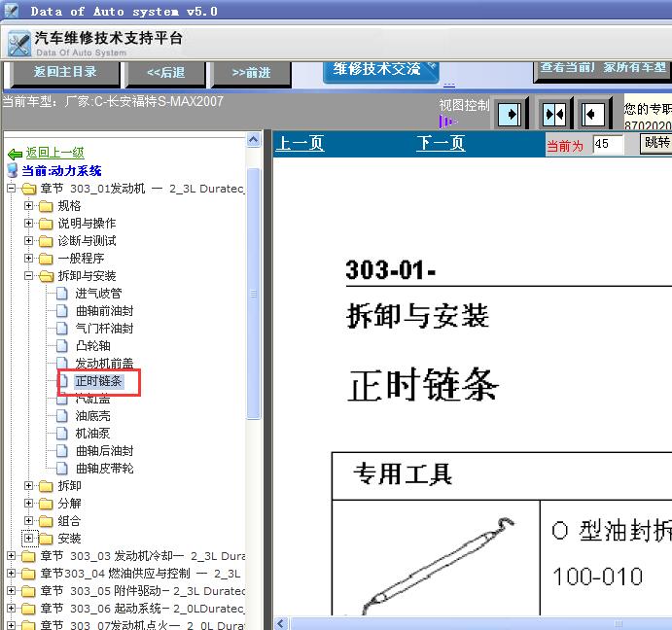Click the current page number field
672x630 pixels.
click(x=608, y=145)
